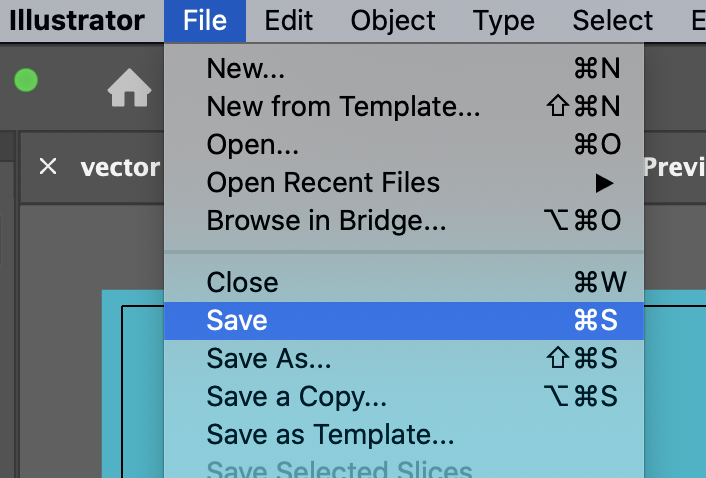The height and width of the screenshot is (478, 706).
Task: Select the Open... menu item
Action: click(x=404, y=144)
